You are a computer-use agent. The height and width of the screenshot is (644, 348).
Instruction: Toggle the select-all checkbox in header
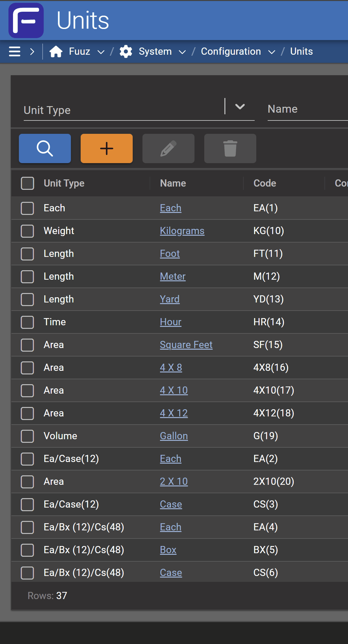(28, 183)
